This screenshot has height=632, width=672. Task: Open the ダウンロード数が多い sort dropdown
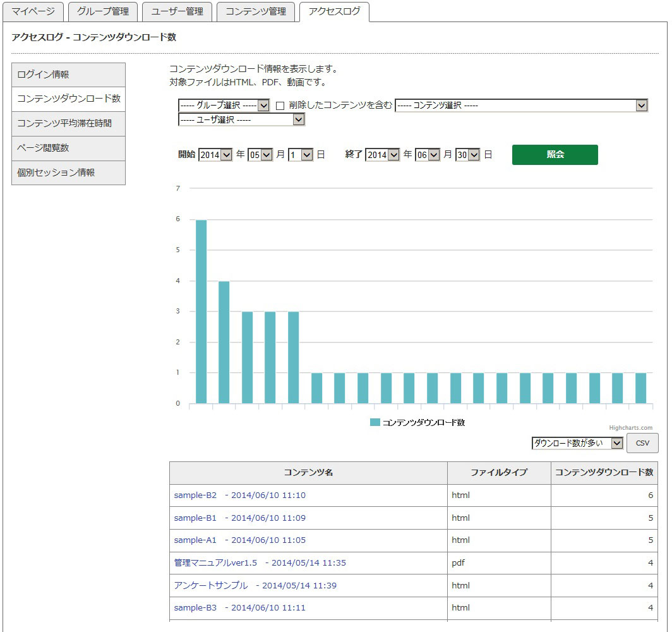point(577,443)
